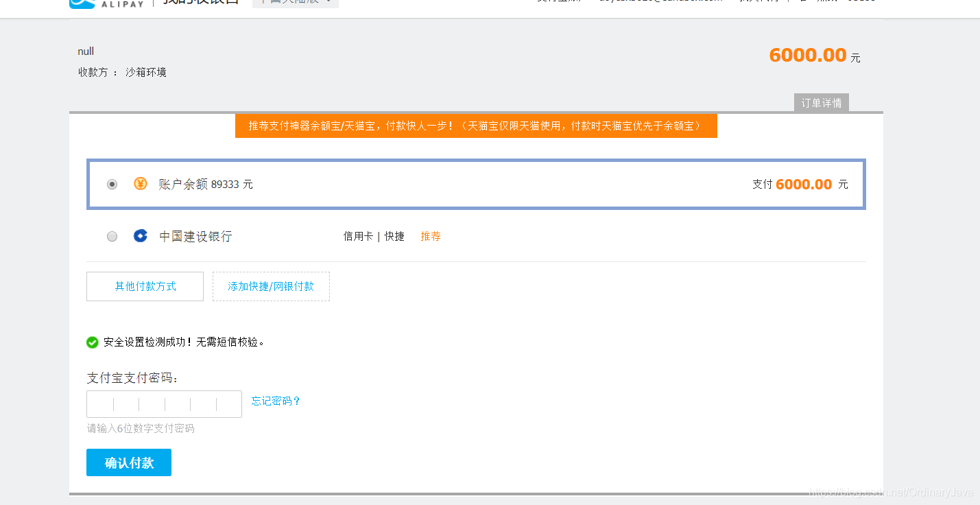Click the 中国建设银行 bank name text
This screenshot has width=980, height=505.
[x=196, y=237]
